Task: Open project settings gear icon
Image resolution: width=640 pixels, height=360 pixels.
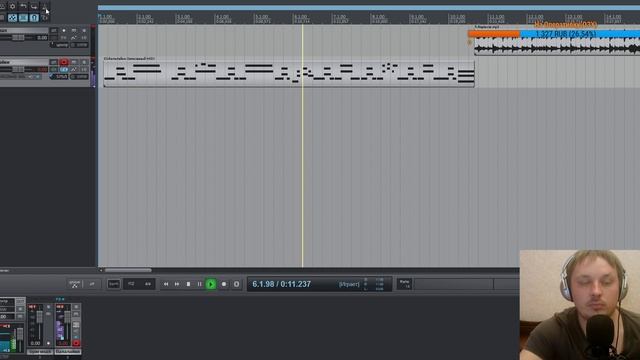Action: [12, 7]
